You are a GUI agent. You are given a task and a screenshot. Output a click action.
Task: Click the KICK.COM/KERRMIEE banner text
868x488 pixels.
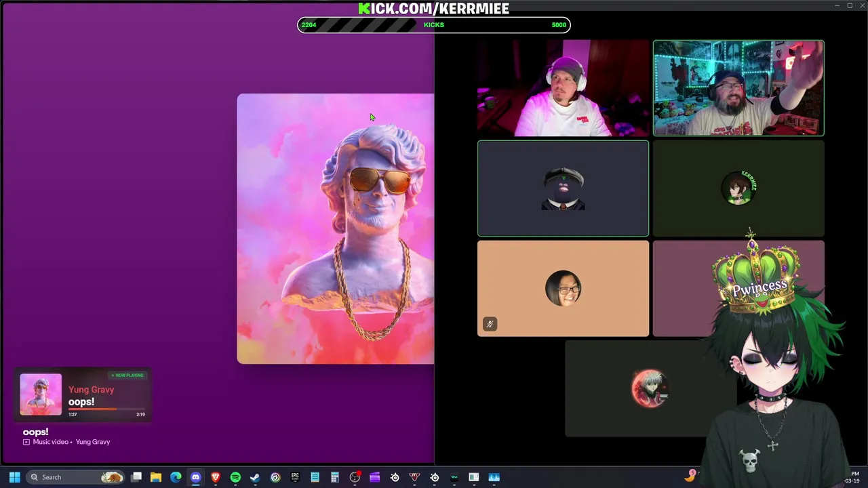coord(434,8)
